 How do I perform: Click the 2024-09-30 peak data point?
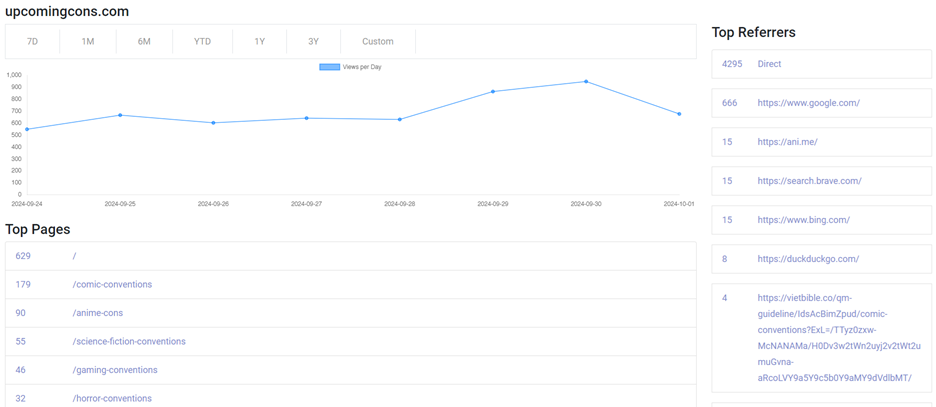[x=586, y=82]
